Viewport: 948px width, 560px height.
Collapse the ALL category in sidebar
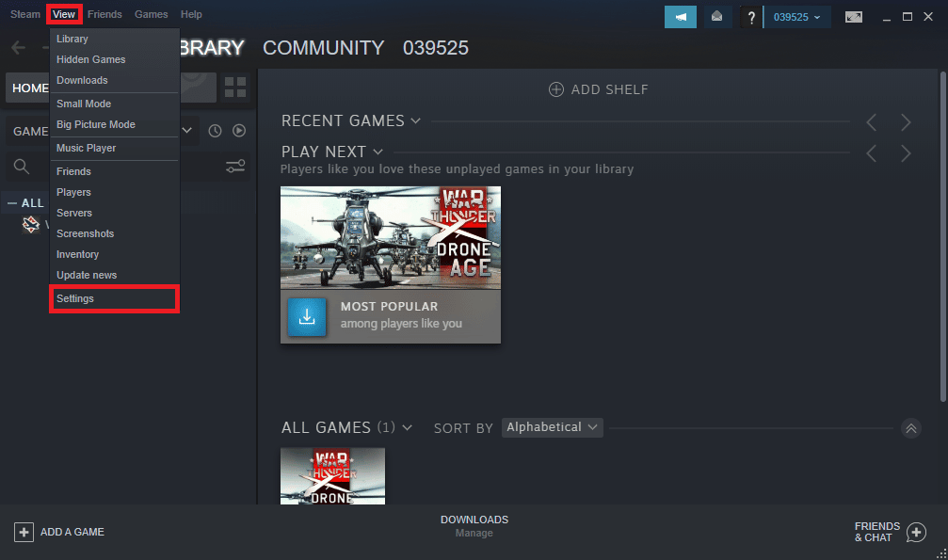[12, 204]
